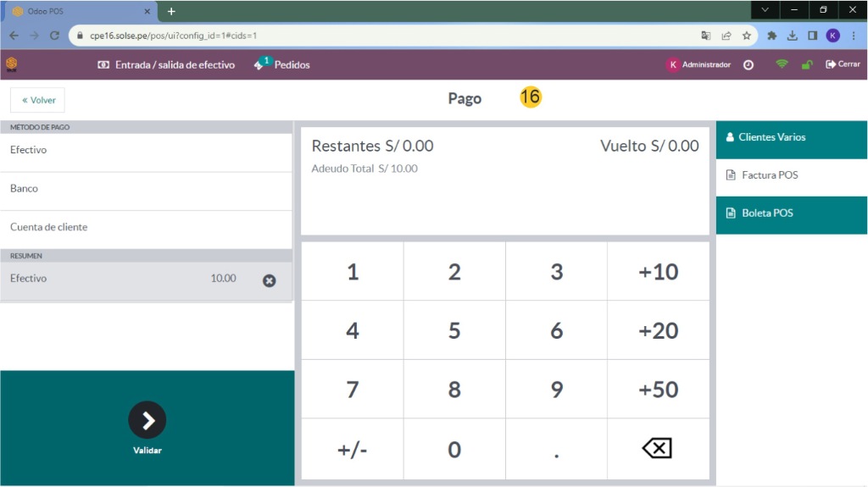Image resolution: width=868 pixels, height=487 pixels.
Task: Add +50 to the payment amount
Action: pos(658,390)
